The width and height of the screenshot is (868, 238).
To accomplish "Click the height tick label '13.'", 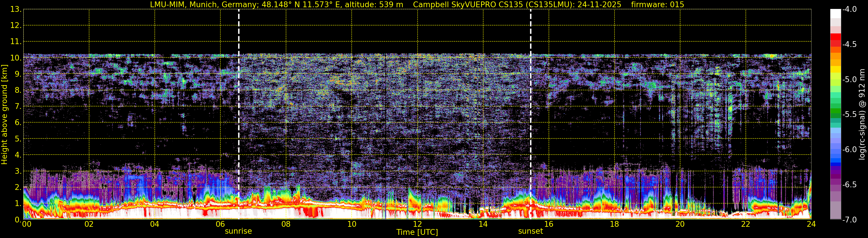I will (x=16, y=10).
